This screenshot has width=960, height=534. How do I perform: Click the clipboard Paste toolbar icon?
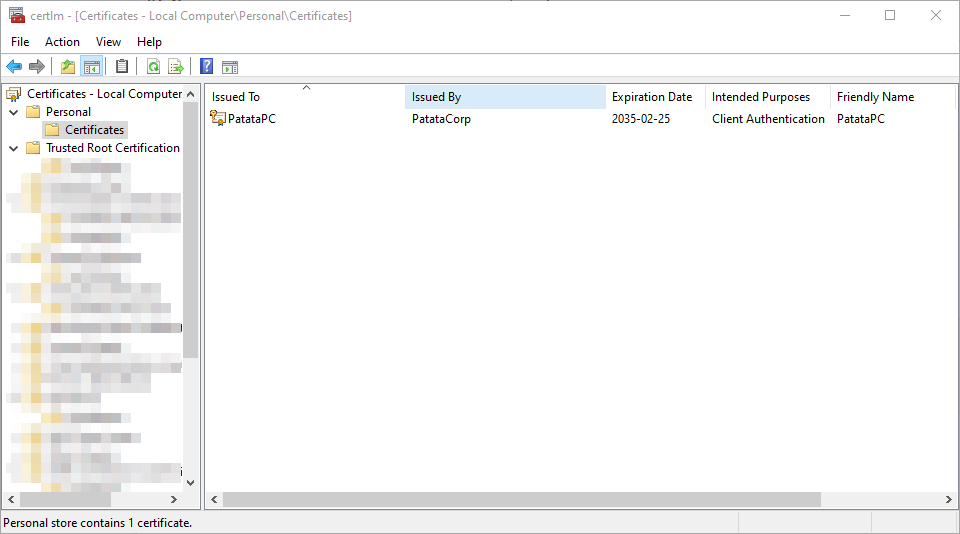pos(122,67)
